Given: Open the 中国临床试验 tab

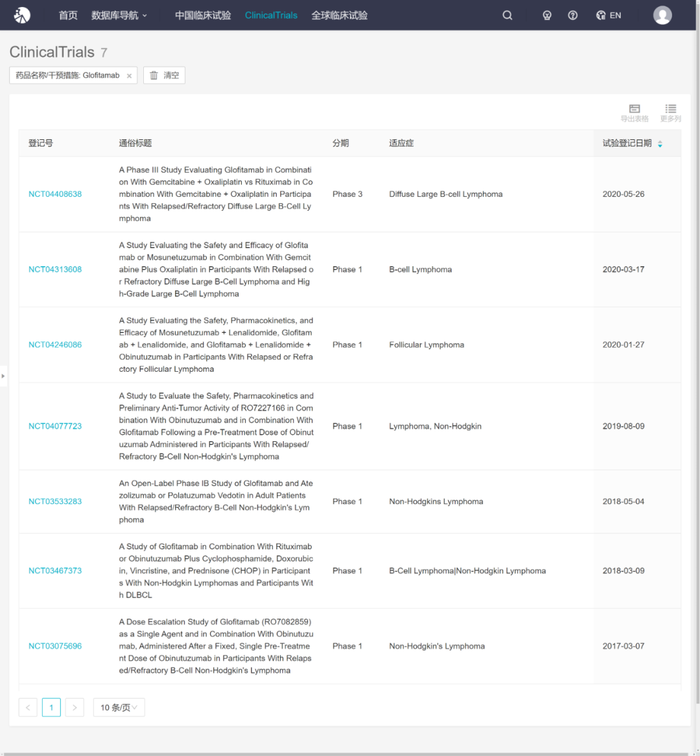Looking at the screenshot, I should [203, 16].
